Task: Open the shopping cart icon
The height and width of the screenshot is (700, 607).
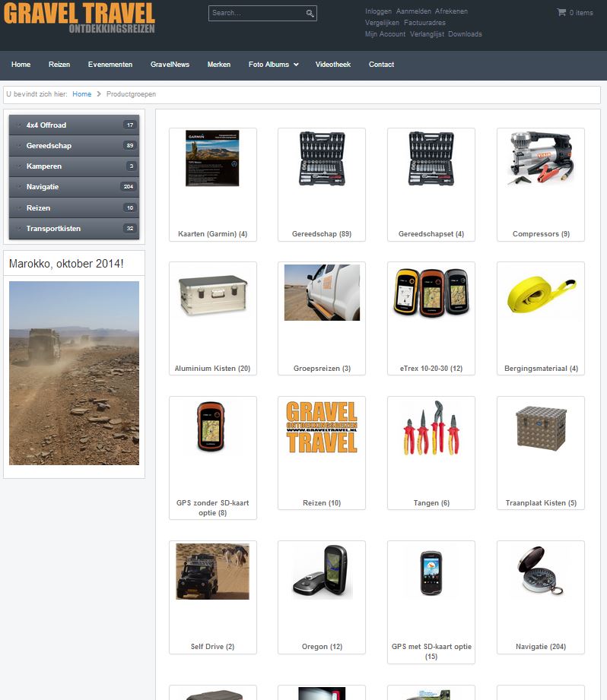Action: [561, 12]
